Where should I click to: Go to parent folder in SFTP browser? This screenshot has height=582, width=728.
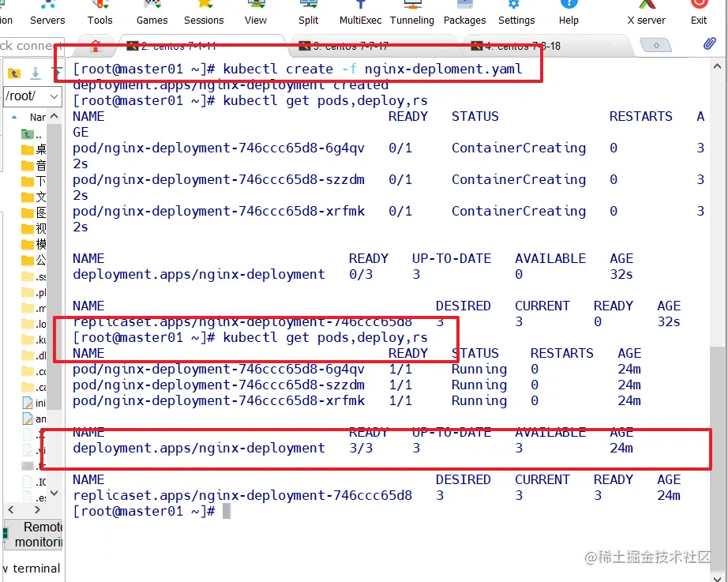tap(14, 73)
